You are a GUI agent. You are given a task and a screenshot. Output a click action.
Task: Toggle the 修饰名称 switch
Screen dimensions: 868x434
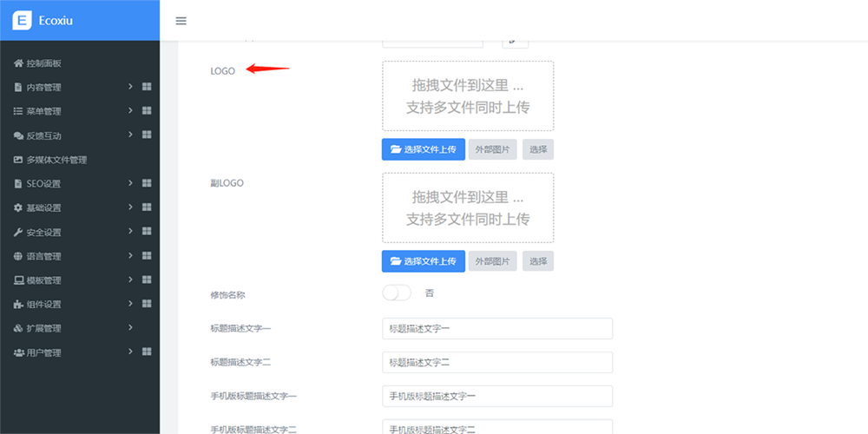(x=397, y=293)
